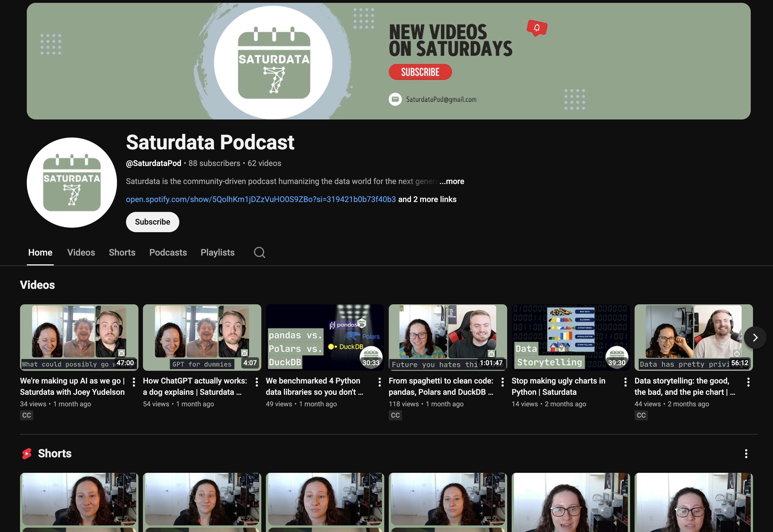
Task: Open the channel search magnifier icon
Action: [259, 252]
